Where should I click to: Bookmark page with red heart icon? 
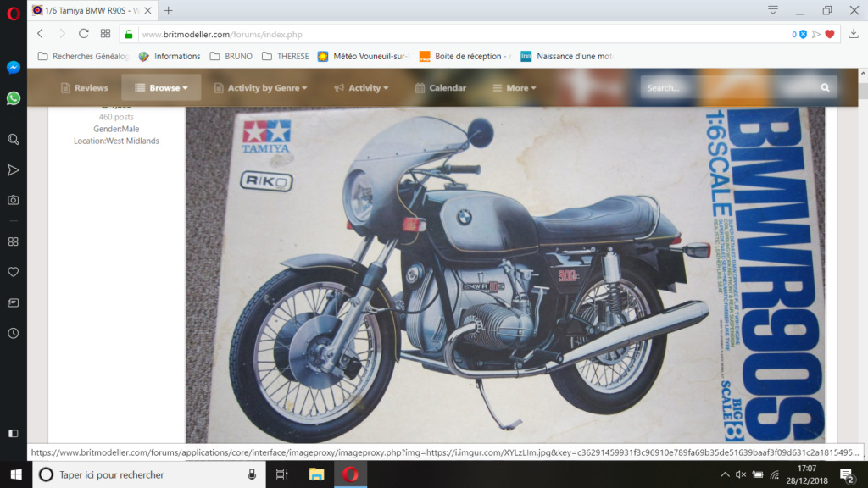click(x=830, y=34)
